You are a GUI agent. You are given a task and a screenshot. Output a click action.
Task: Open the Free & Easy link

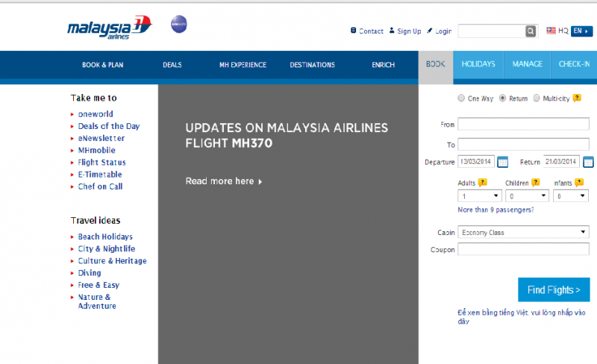(99, 285)
